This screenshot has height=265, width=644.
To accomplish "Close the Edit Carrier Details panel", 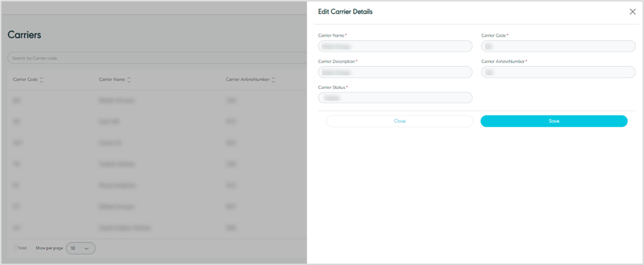I will tap(632, 12).
